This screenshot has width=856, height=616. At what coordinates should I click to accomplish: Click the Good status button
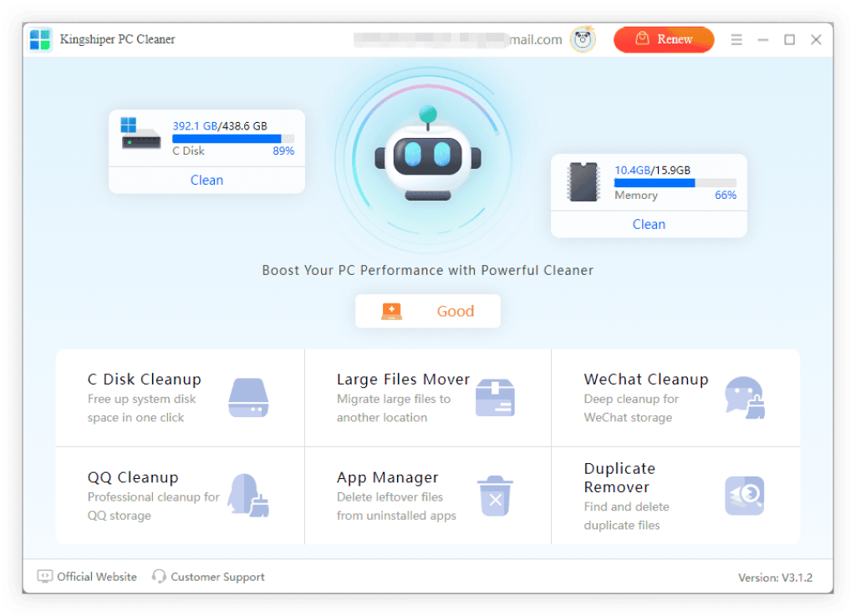427,311
